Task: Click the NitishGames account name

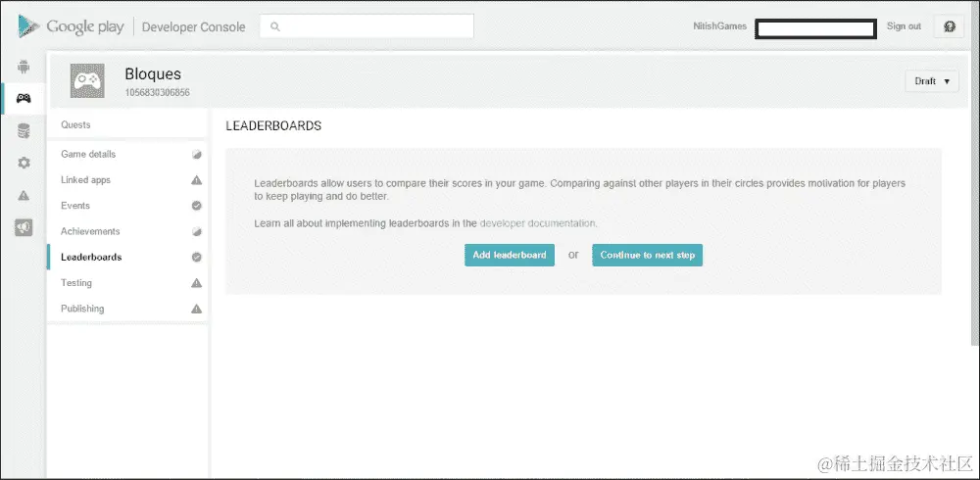Action: click(x=719, y=26)
